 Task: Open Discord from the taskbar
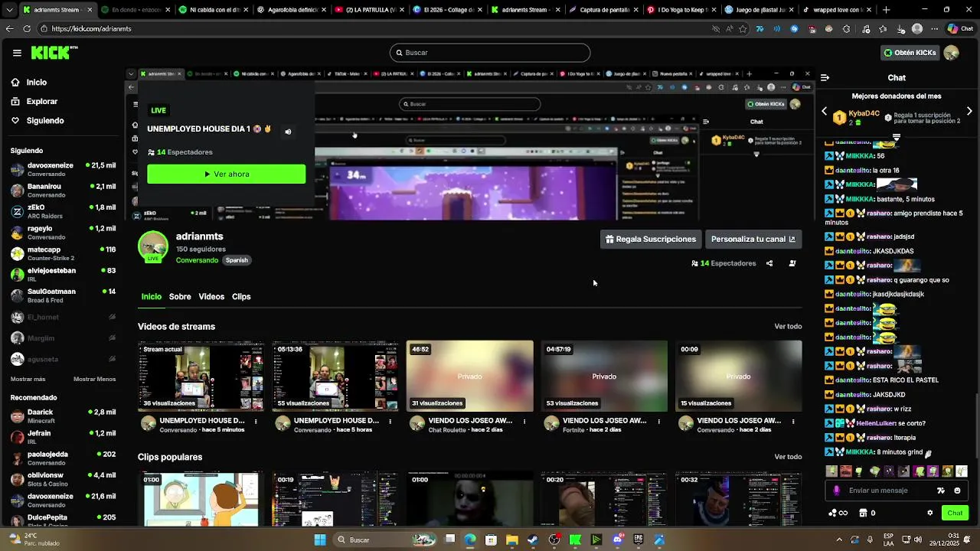[617, 540]
